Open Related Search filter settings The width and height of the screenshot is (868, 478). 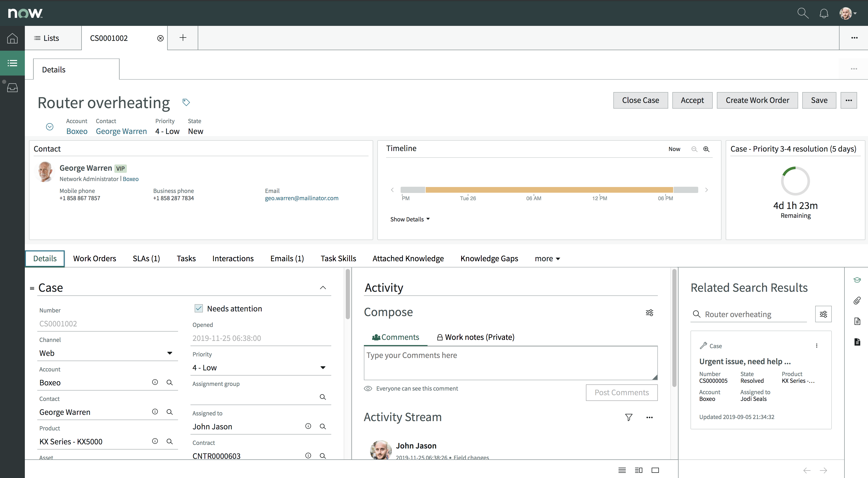tap(823, 314)
